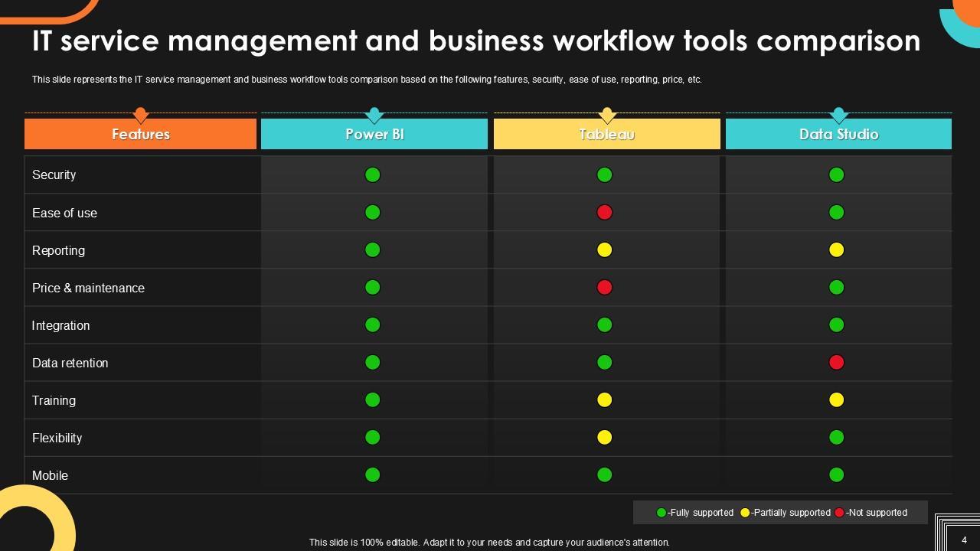
Task: Click the green Fully supported legend dot
Action: [x=661, y=513]
